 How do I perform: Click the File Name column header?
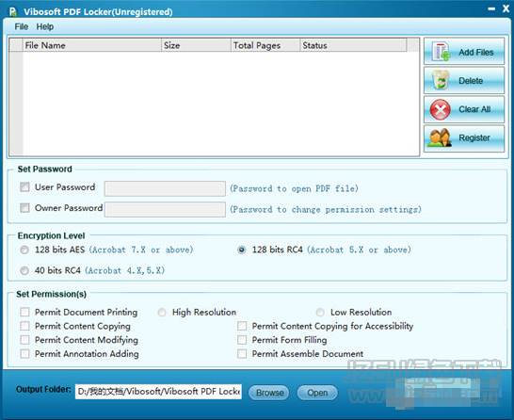[92, 45]
